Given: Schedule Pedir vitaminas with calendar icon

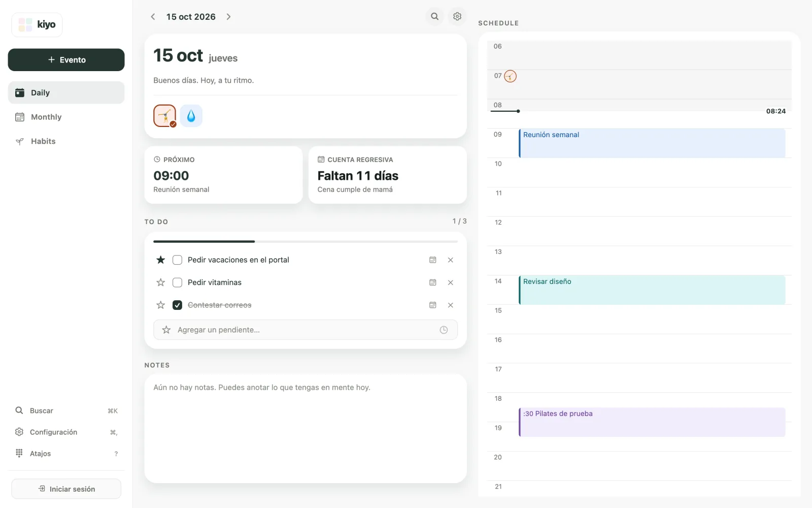Looking at the screenshot, I should click(433, 282).
